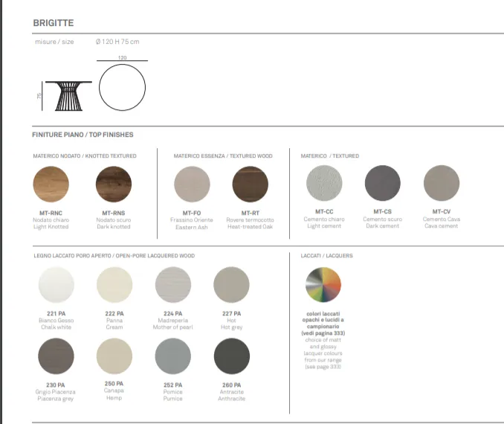The height and width of the screenshot is (424, 504).
Task: Click the 'Bianco Gesso' text
Action: (56, 321)
